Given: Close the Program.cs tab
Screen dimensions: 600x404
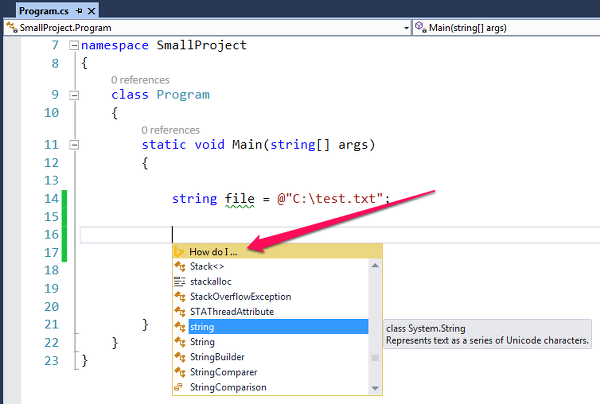Looking at the screenshot, I should coord(91,11).
